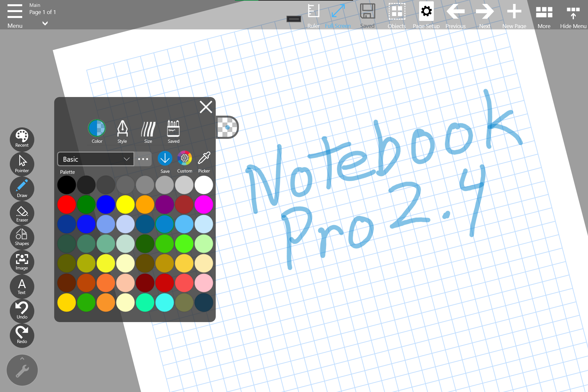Pick the bright lime green swatch
Screen dimensions: 588x392
(184, 244)
